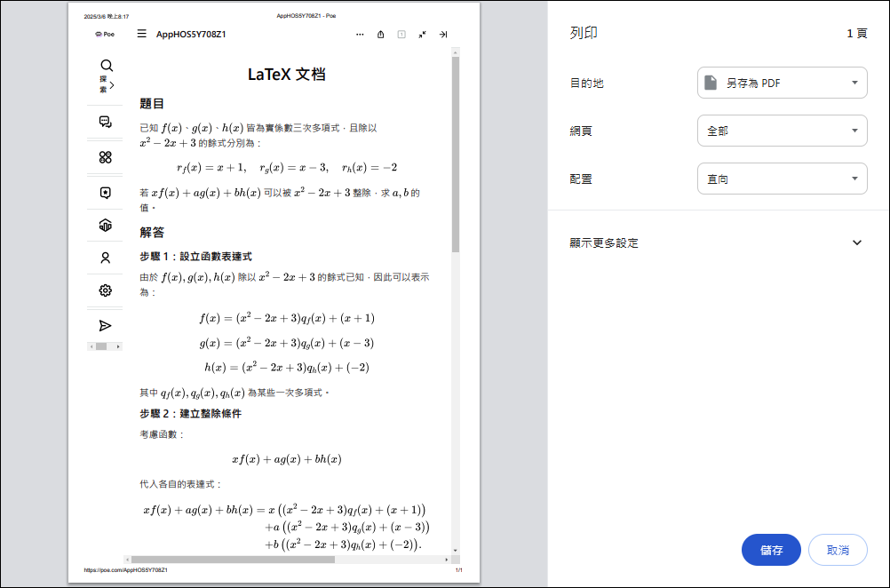Screen dimensions: 890x588
Task: Click the vertical scrollbar thumb in preview
Action: point(456,155)
